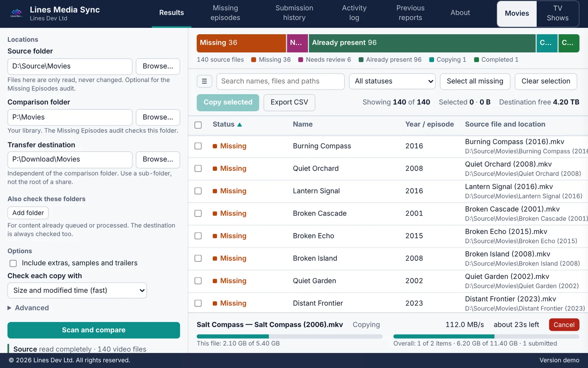Click the Transfer destination path field

(x=70, y=159)
